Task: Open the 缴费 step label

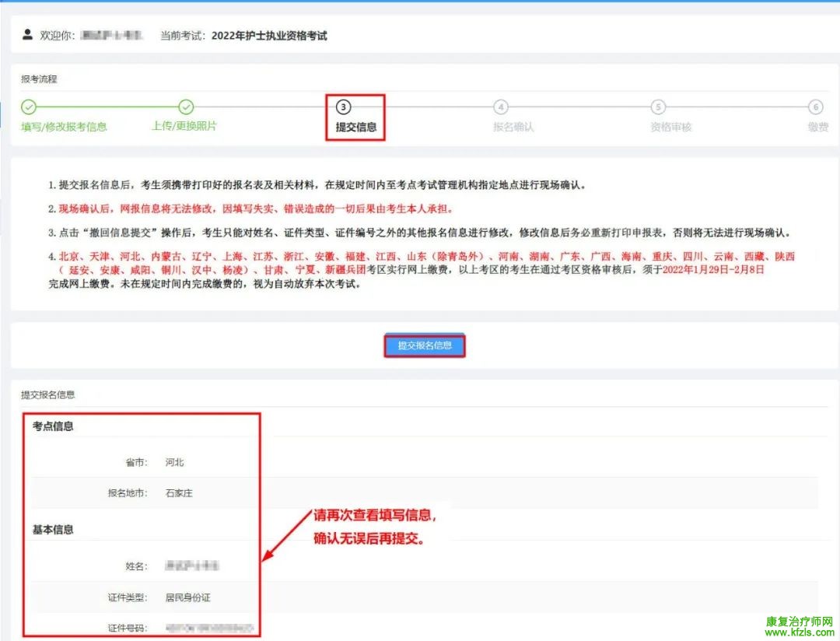Action: pos(817,127)
